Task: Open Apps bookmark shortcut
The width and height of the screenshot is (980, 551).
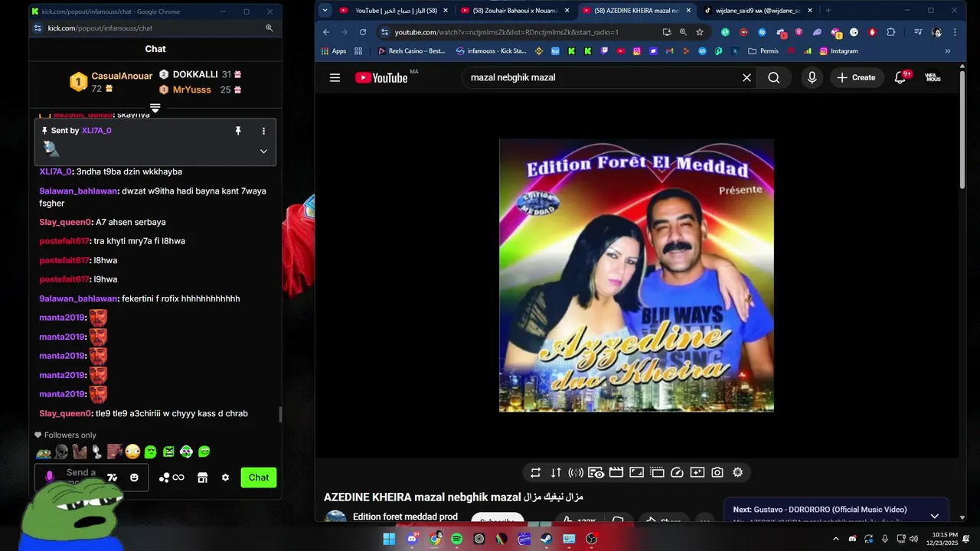Action: coord(334,51)
